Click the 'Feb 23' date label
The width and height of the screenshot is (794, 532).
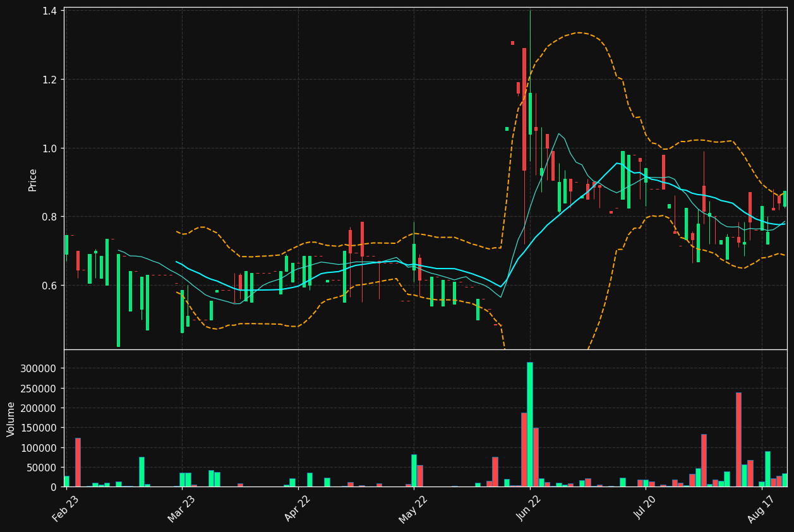[x=66, y=509]
